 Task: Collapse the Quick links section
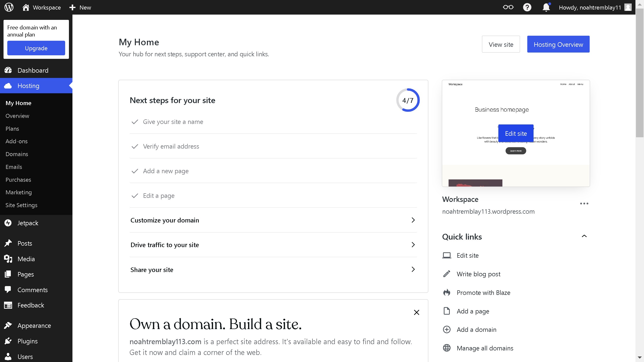(x=584, y=236)
